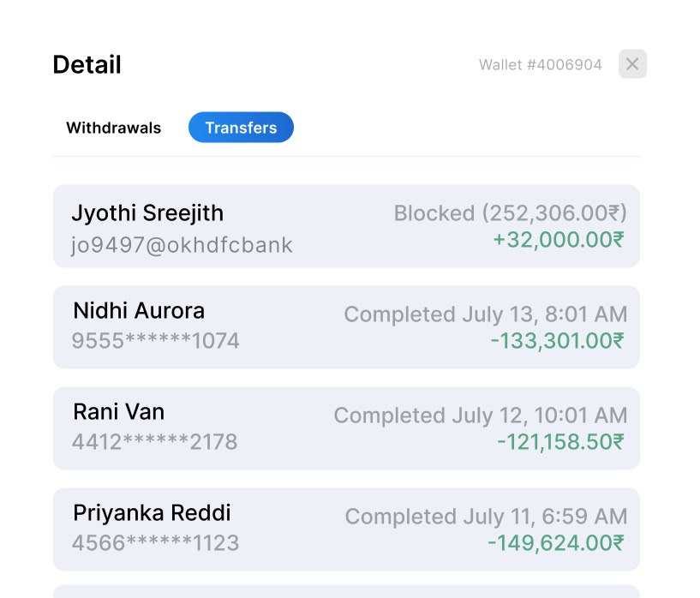Image resolution: width=700 pixels, height=598 pixels.
Task: Click the Detail heading
Action: pyautogui.click(x=87, y=65)
